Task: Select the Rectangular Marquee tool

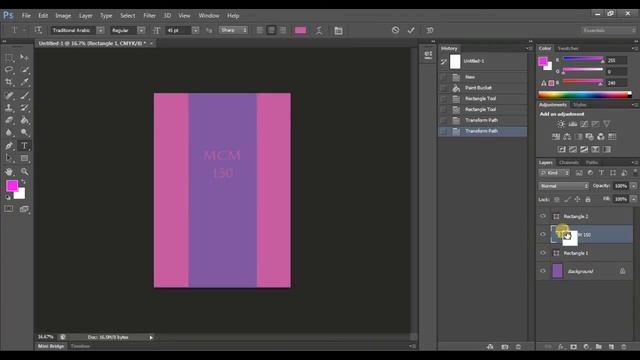Action: pos(9,58)
